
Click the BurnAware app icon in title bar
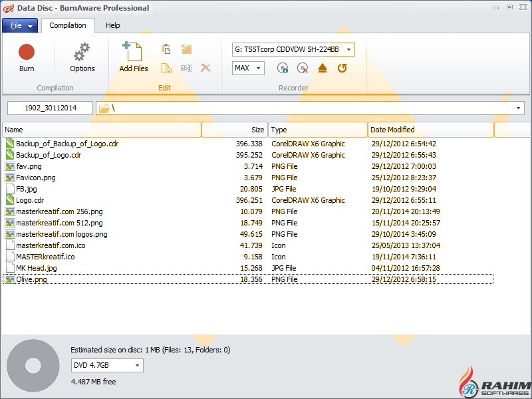8,8
